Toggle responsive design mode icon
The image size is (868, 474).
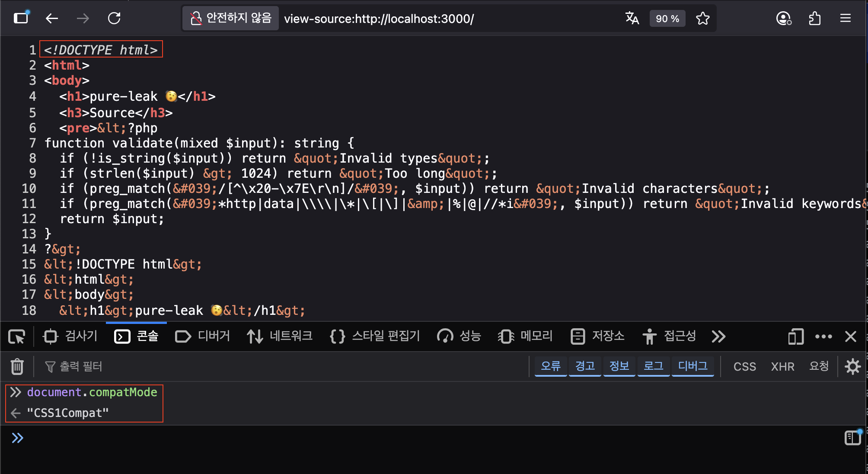[x=796, y=336]
